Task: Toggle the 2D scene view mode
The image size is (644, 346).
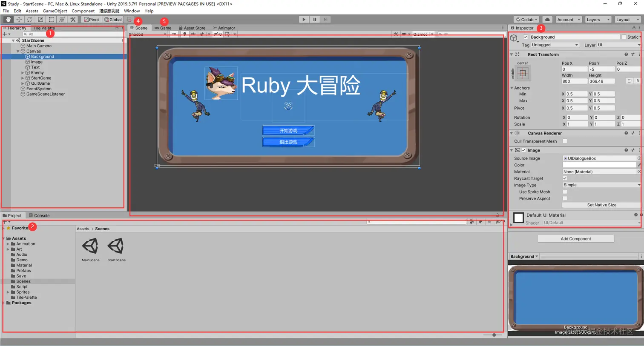Action: (174, 34)
